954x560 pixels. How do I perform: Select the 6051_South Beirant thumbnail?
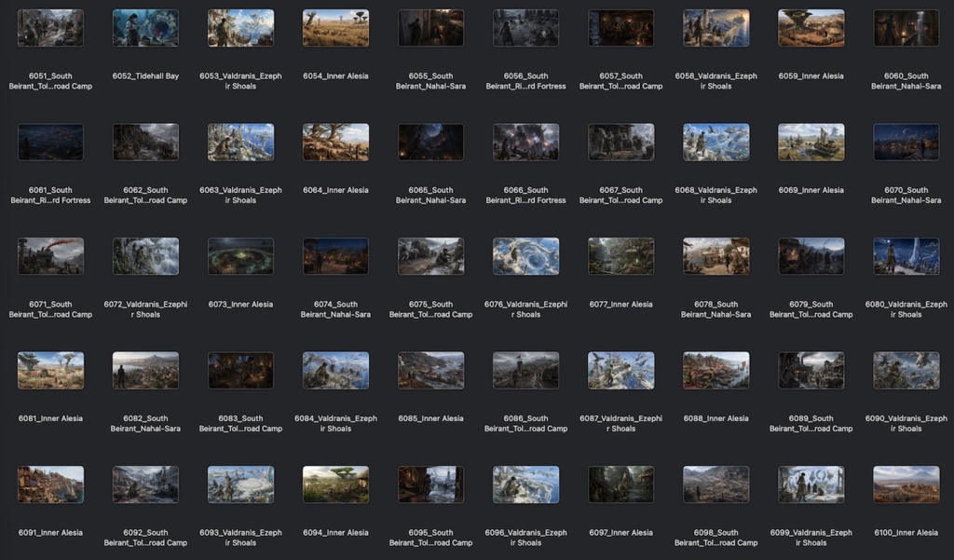[50, 28]
